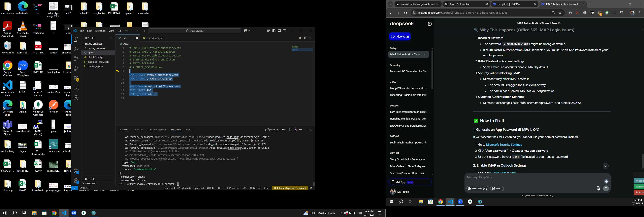The image size is (644, 217).
Task: Click Tabnine sign-in required status item
Action: pos(290,188)
